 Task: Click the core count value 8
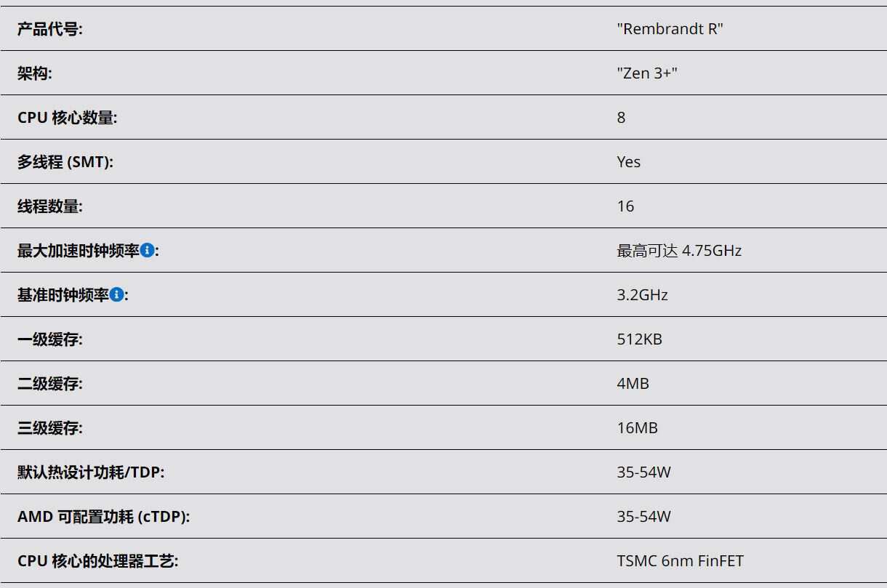pos(621,118)
